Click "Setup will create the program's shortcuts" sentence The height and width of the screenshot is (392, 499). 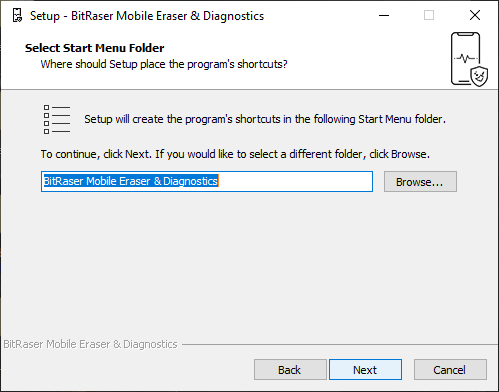(x=265, y=119)
